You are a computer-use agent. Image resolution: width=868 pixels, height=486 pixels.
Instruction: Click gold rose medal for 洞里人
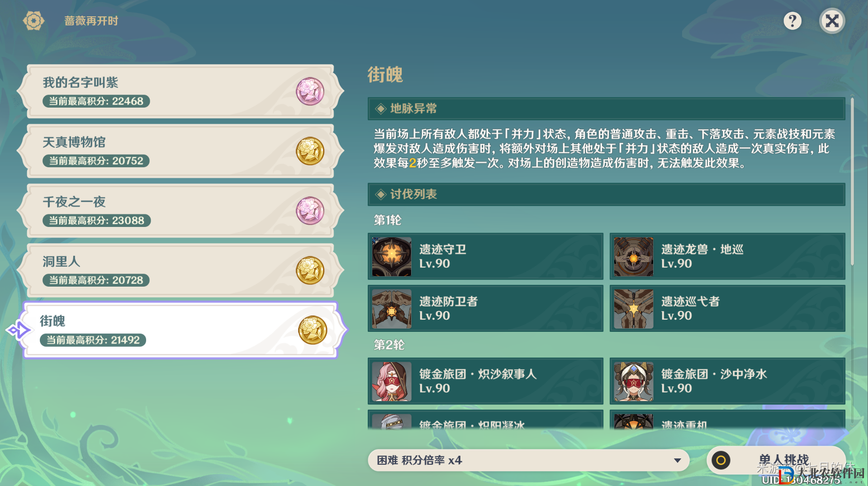pos(310,270)
